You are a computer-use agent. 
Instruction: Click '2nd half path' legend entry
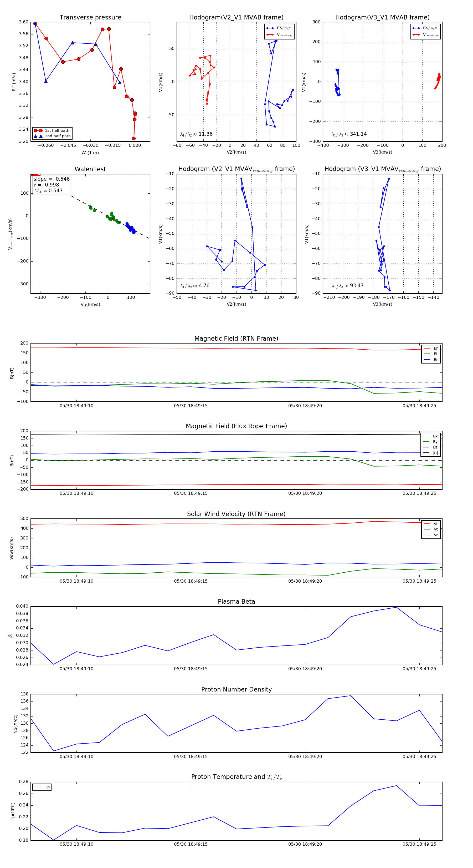point(52,136)
